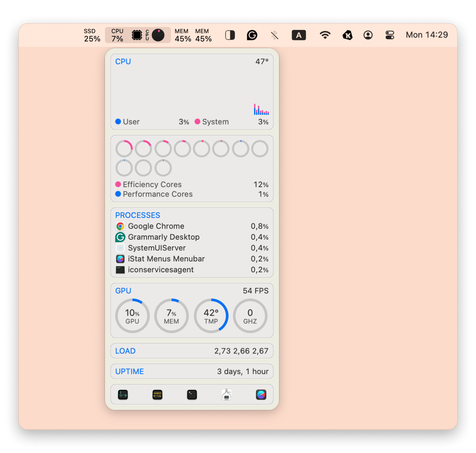The height and width of the screenshot is (453, 476).
Task: Click the CPU chip icon in menu bar
Action: (137, 35)
